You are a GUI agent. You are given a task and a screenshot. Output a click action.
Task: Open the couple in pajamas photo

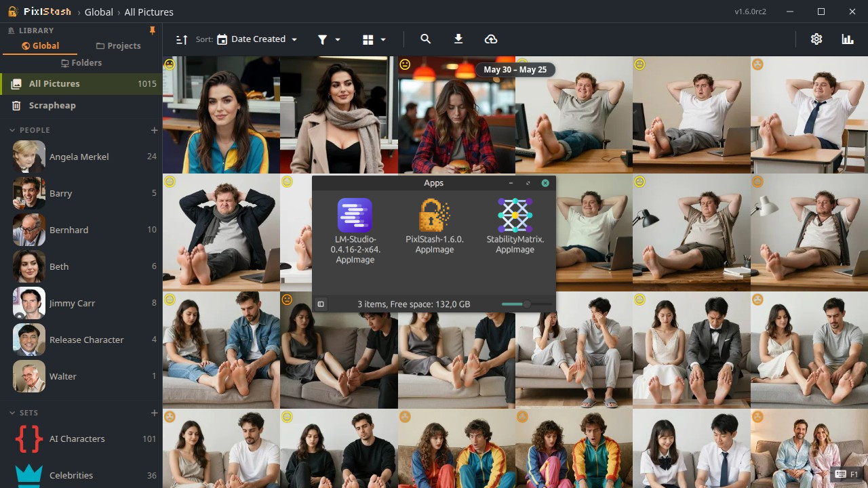pyautogui.click(x=809, y=448)
